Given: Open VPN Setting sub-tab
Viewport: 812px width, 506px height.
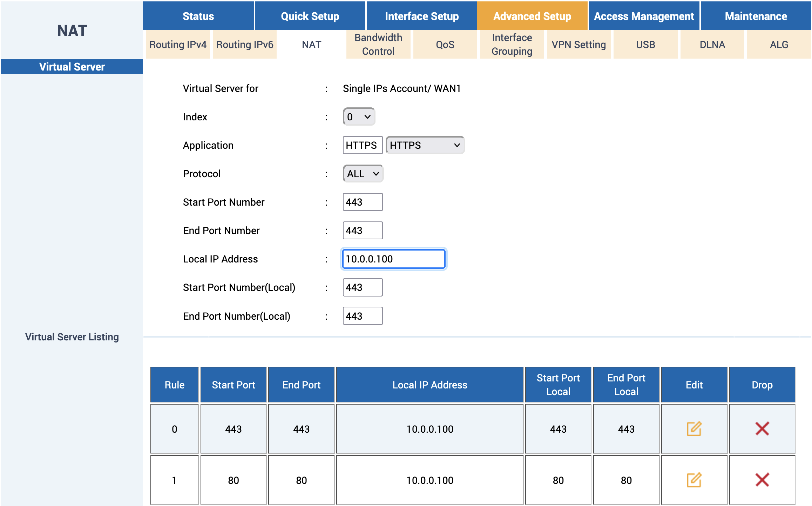Looking at the screenshot, I should pos(578,45).
